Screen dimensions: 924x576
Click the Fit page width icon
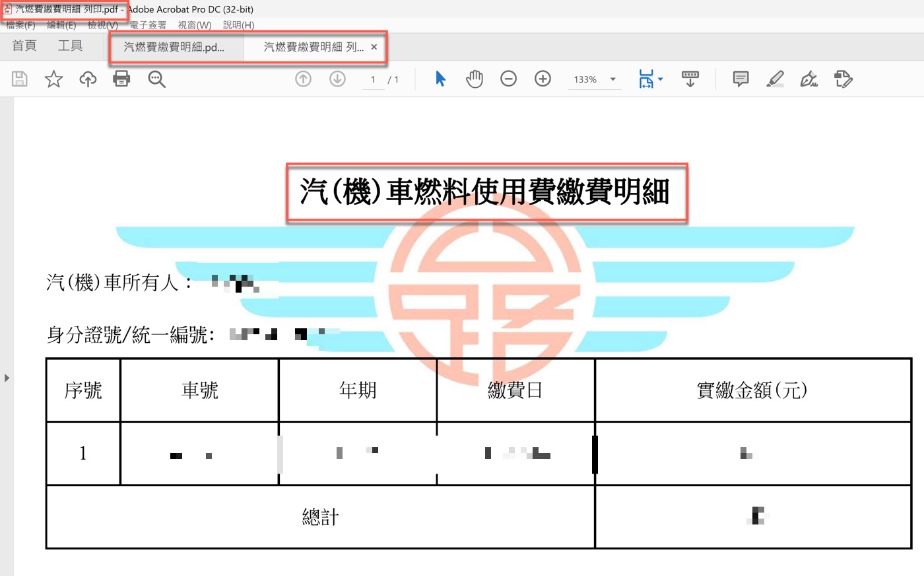pyautogui.click(x=646, y=79)
